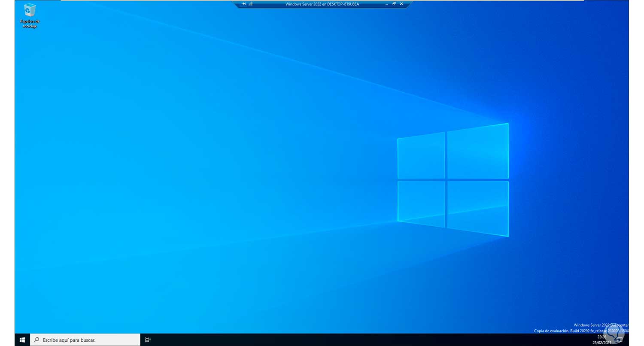Minimize the remote session window
The height and width of the screenshot is (346, 644).
[387, 4]
